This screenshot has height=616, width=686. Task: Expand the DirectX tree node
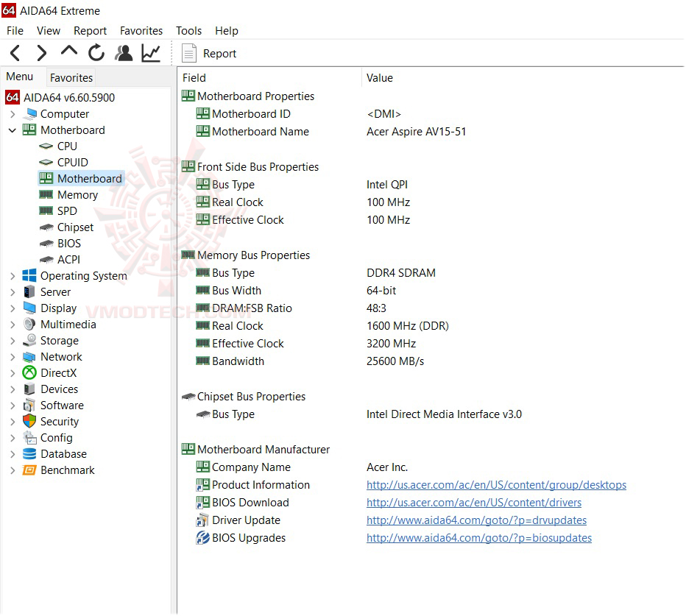tap(13, 373)
